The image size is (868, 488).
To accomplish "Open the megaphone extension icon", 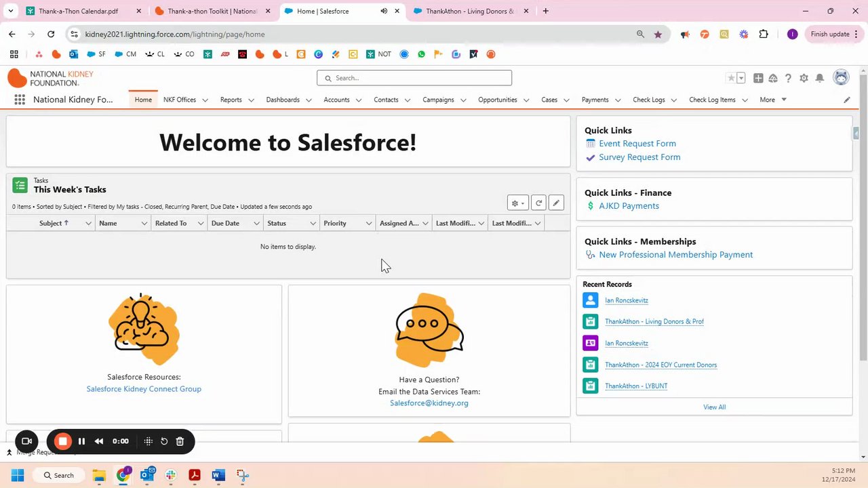I will point(685,34).
